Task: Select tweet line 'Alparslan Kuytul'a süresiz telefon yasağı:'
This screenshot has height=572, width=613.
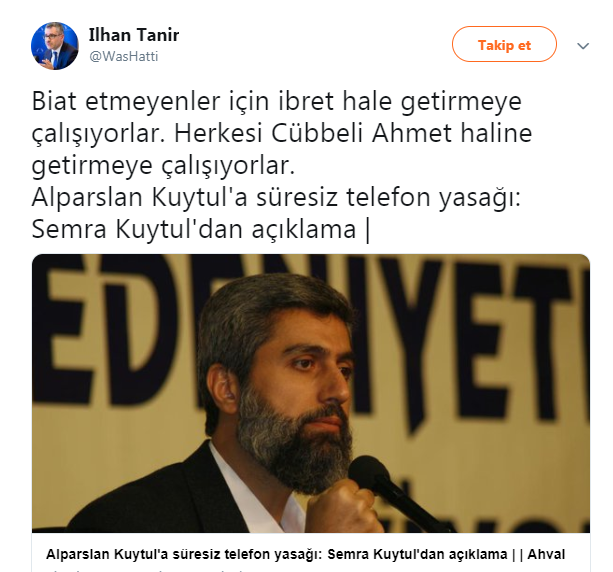Action: click(x=276, y=197)
